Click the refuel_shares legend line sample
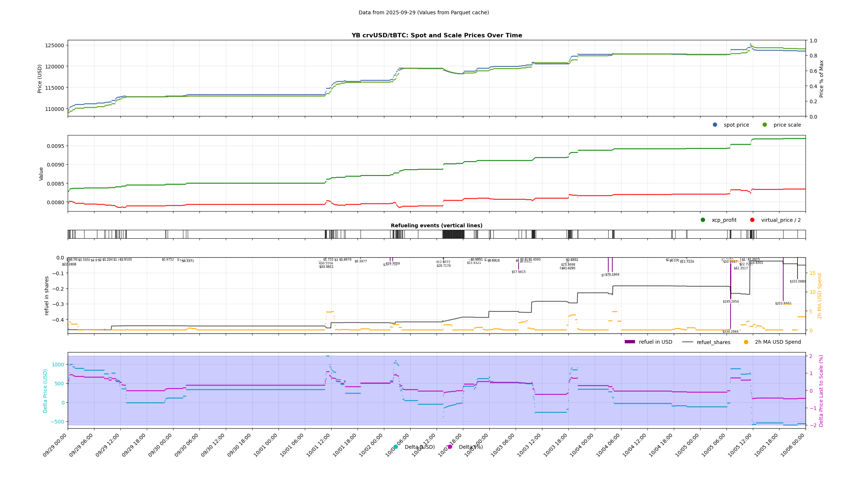848x504 pixels. pos(687,342)
